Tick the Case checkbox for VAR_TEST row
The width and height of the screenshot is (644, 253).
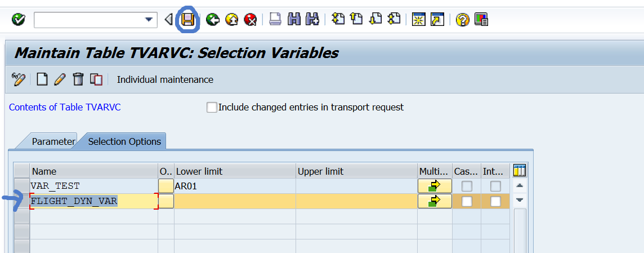467,186
